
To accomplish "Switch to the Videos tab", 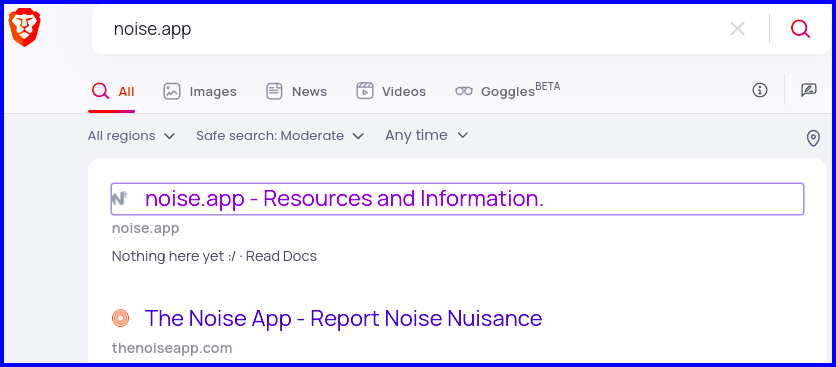I will tap(391, 92).
